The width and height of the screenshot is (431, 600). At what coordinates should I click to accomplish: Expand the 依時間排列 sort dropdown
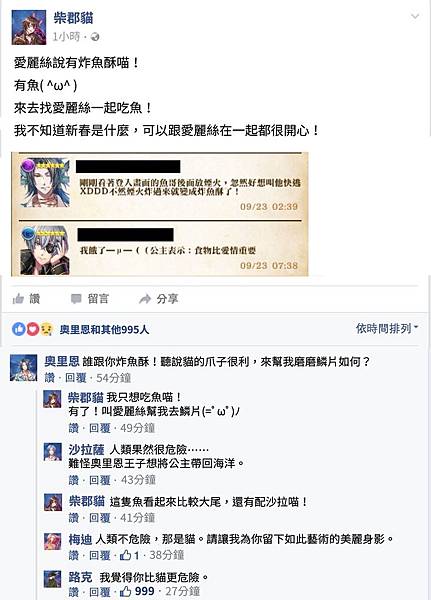tap(387, 328)
